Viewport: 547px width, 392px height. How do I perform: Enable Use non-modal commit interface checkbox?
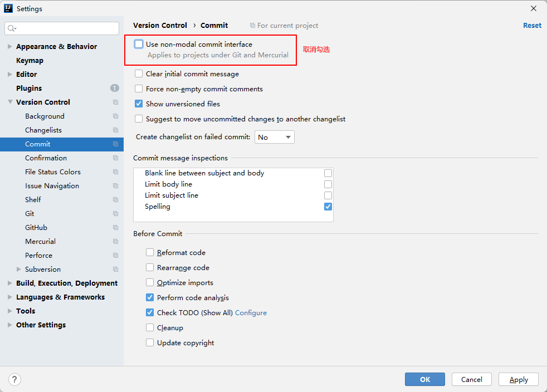(x=139, y=45)
